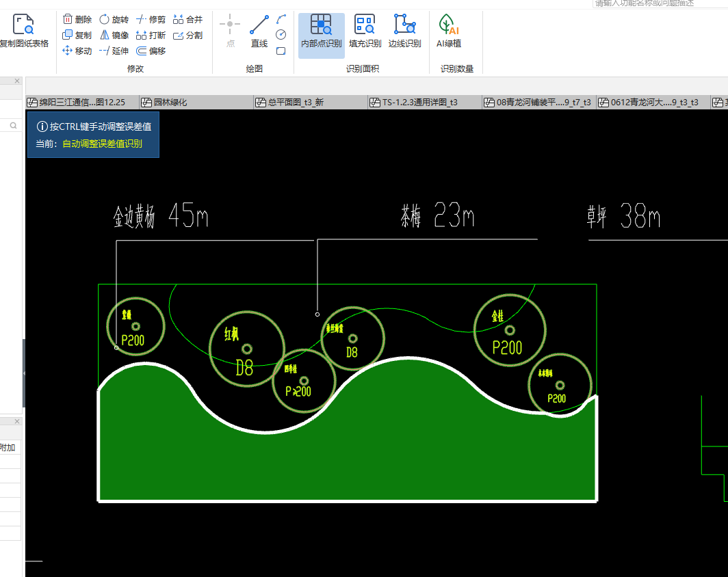
Task: Select the 旋转 rotate tool
Action: tap(114, 20)
